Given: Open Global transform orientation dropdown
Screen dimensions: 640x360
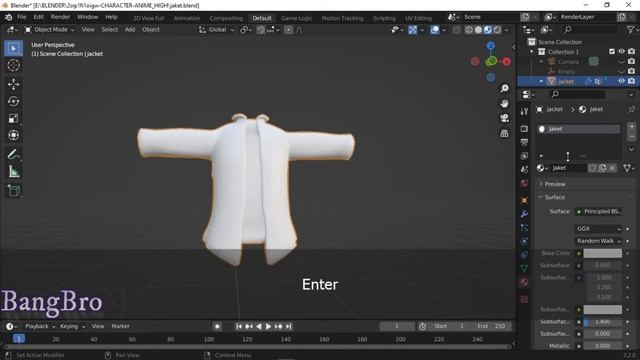Looking at the screenshot, I should pyautogui.click(x=216, y=30).
